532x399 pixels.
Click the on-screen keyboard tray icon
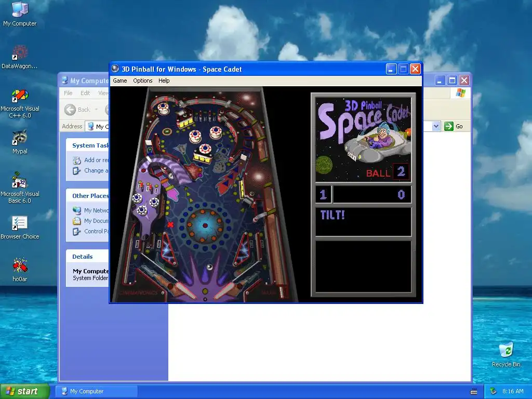tap(474, 392)
